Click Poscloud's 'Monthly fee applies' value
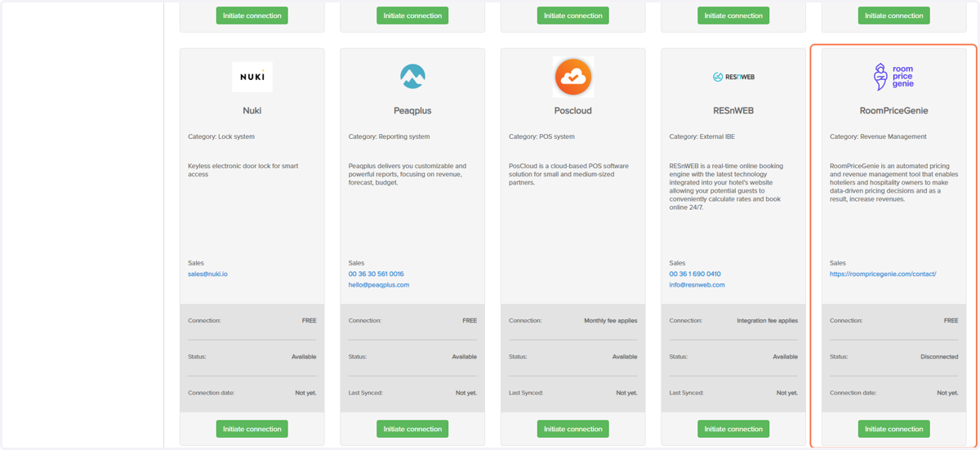This screenshot has width=980, height=450. (610, 321)
